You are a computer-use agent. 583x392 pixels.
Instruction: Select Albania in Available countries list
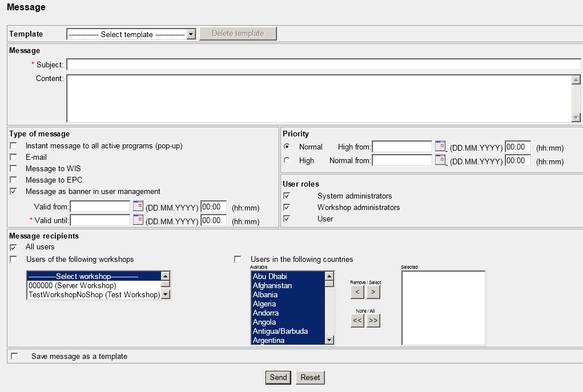265,294
